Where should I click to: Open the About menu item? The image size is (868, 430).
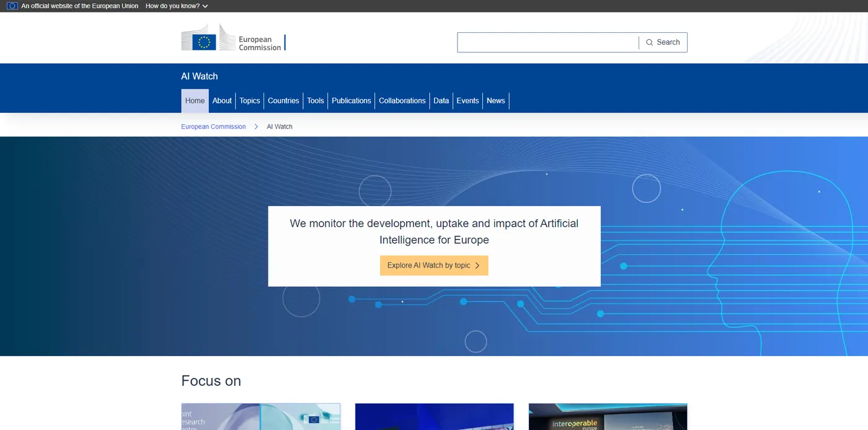click(222, 101)
